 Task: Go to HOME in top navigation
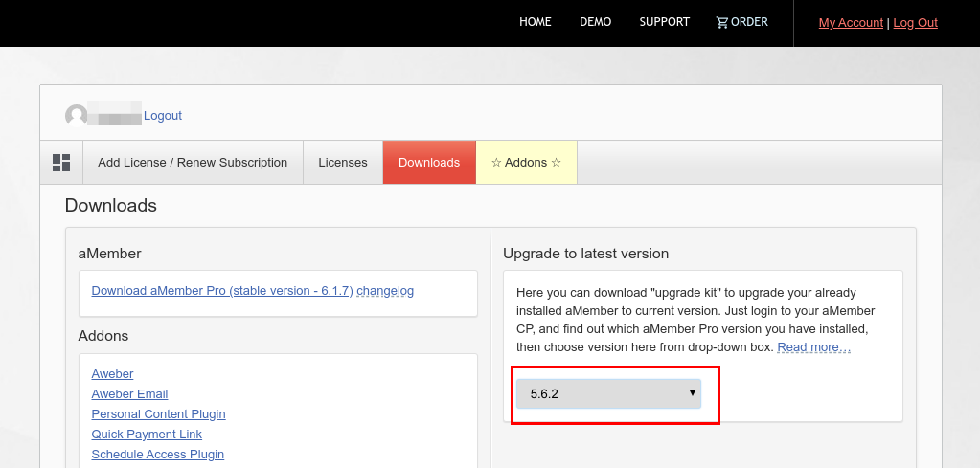pyautogui.click(x=535, y=22)
